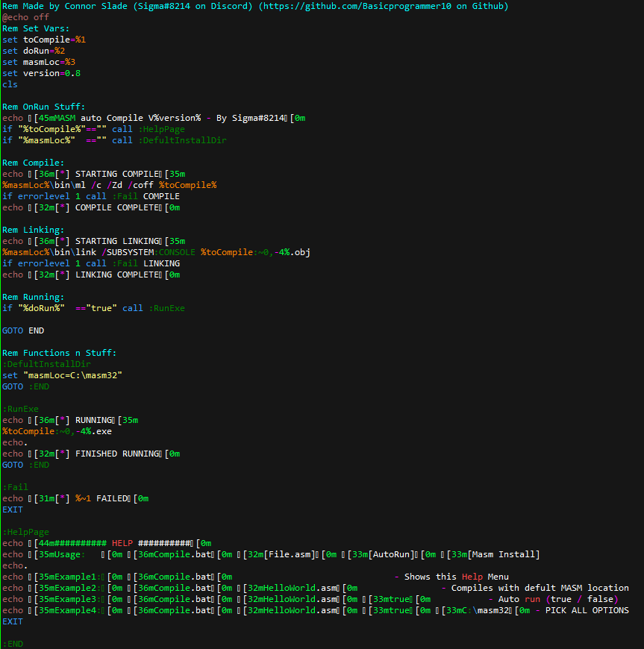Viewport: 644px width, 649px height.
Task: Click 'PICK ALL OPTIONS' text
Action: [x=587, y=609]
